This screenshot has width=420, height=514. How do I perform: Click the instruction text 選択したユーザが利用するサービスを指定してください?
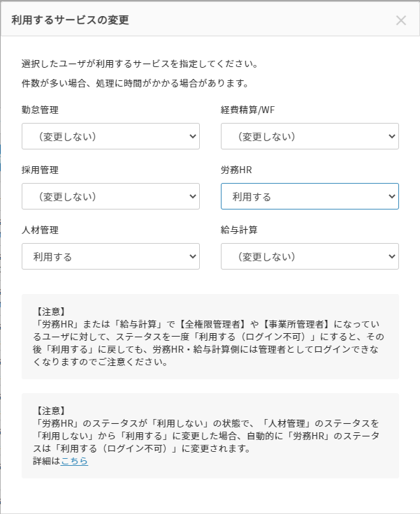(x=140, y=64)
